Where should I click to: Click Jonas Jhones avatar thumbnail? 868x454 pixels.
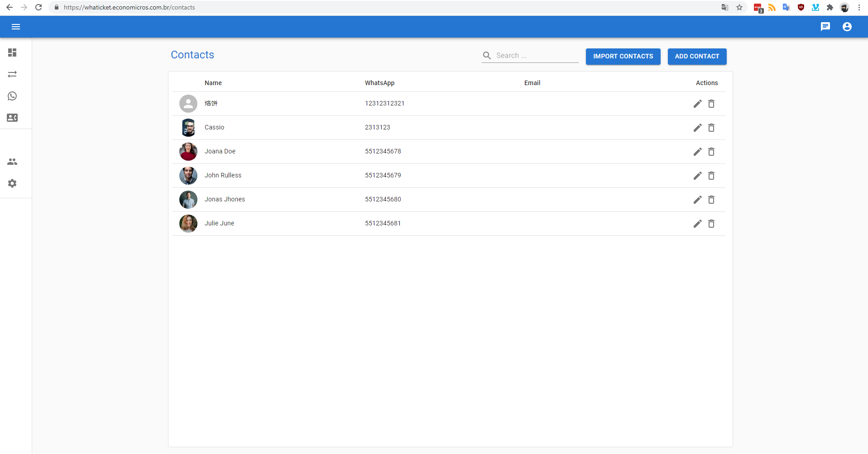click(188, 200)
